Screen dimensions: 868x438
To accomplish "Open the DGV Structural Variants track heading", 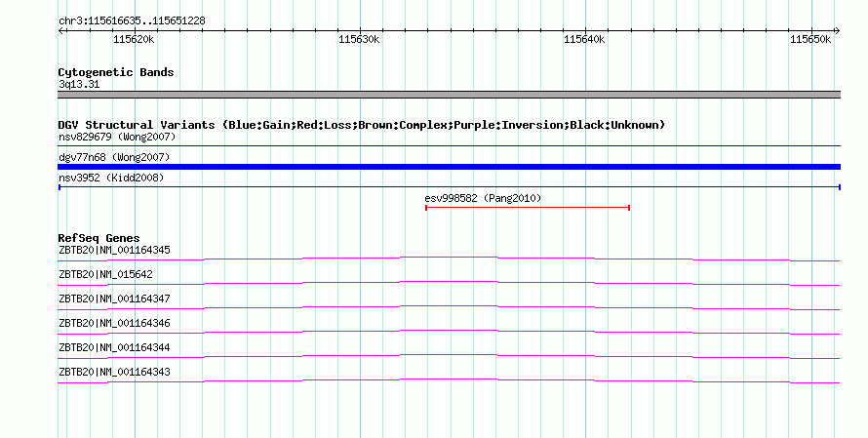I will click(362, 125).
